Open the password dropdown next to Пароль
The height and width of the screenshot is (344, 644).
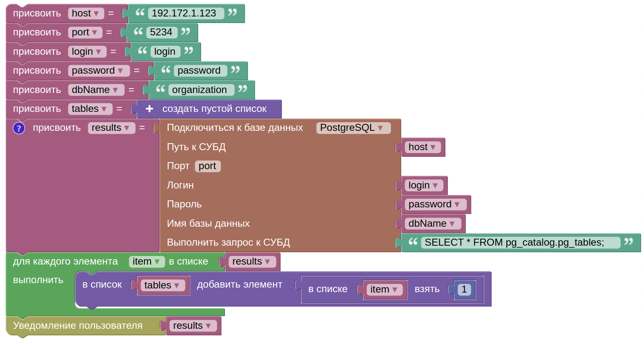pyautogui.click(x=436, y=205)
